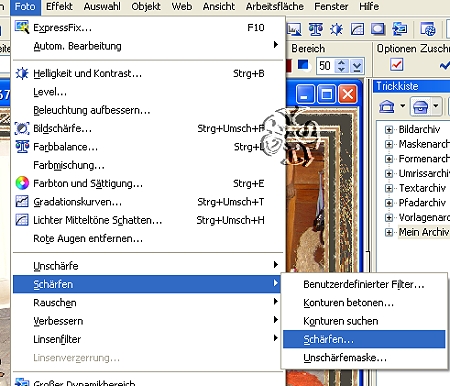Image resolution: width=450 pixels, height=386 pixels.
Task: Click the tone curve toolbar icon
Action: point(357,29)
